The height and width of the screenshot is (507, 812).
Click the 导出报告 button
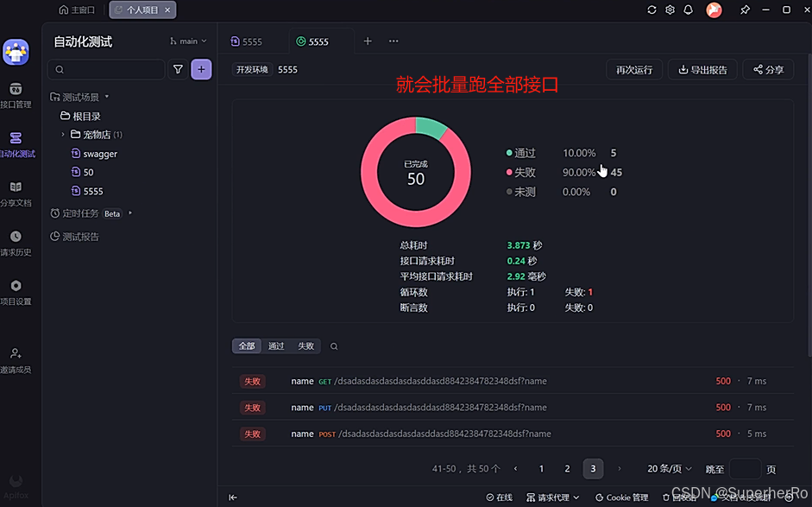pos(702,70)
